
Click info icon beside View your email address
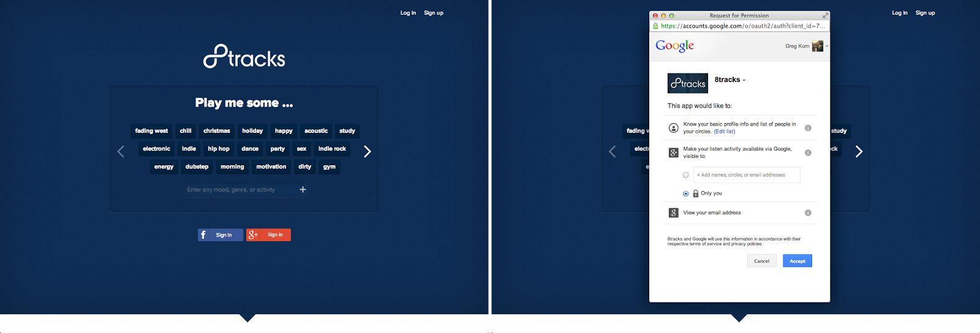808,213
